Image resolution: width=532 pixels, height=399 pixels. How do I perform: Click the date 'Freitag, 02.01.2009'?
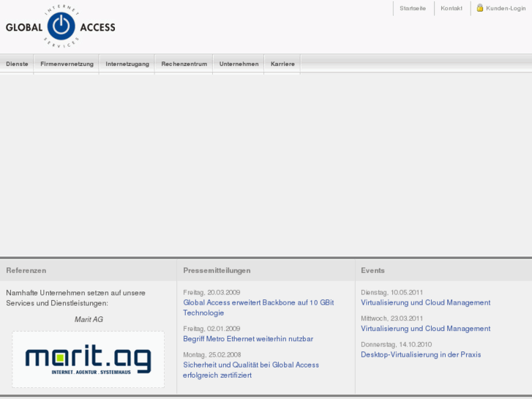(x=211, y=329)
